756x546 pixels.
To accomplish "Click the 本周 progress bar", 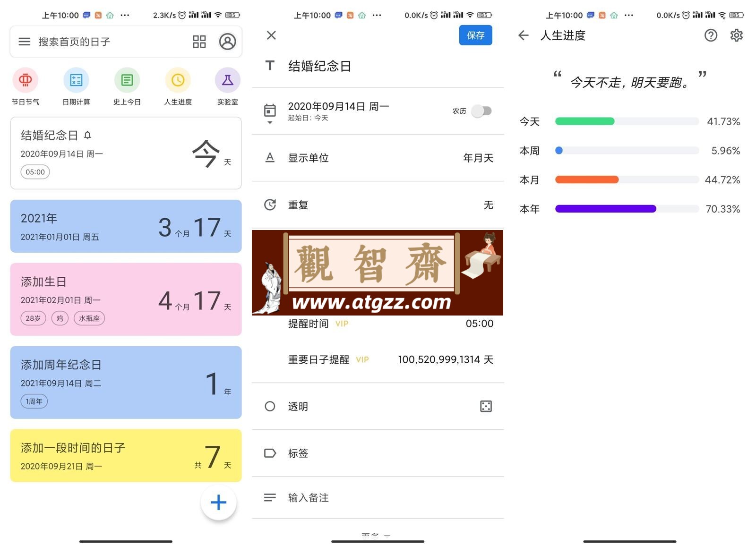I will click(x=627, y=151).
